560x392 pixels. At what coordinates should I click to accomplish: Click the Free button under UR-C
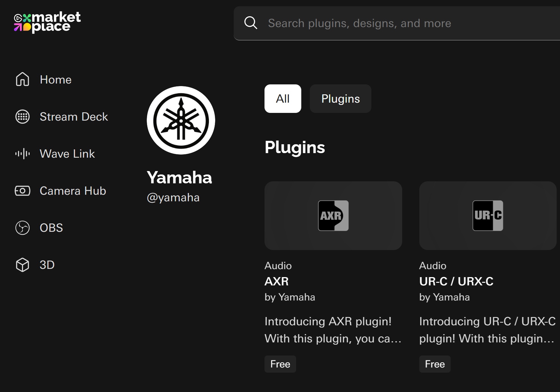pos(435,364)
